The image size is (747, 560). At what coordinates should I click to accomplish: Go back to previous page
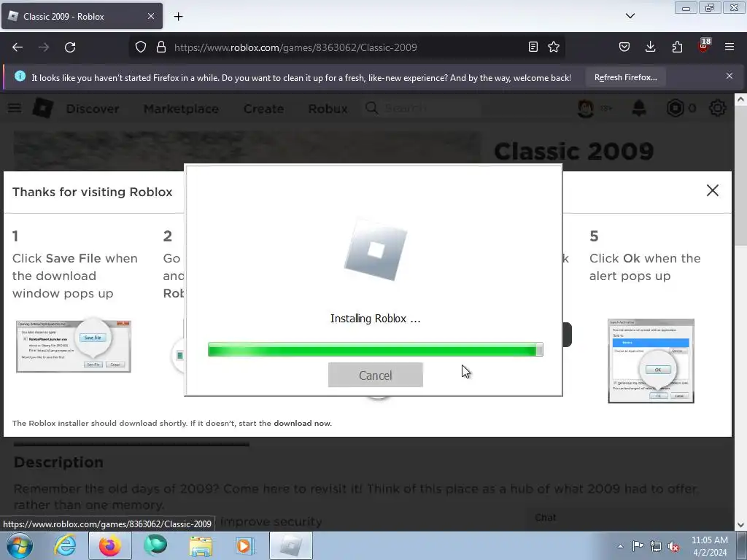coord(18,47)
